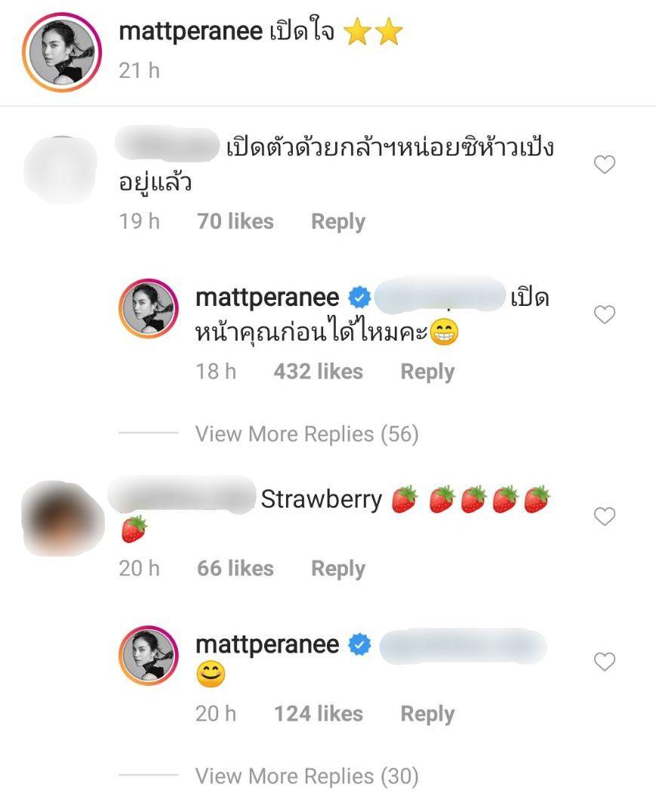Reply to the Strawberry comment
This screenshot has width=656, height=812.
coord(338,569)
